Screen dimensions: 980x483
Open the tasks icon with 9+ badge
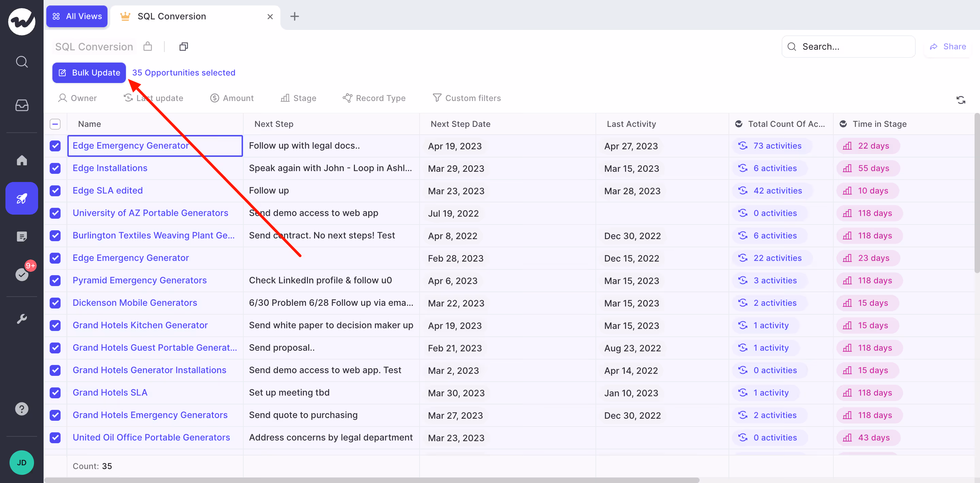tap(22, 274)
